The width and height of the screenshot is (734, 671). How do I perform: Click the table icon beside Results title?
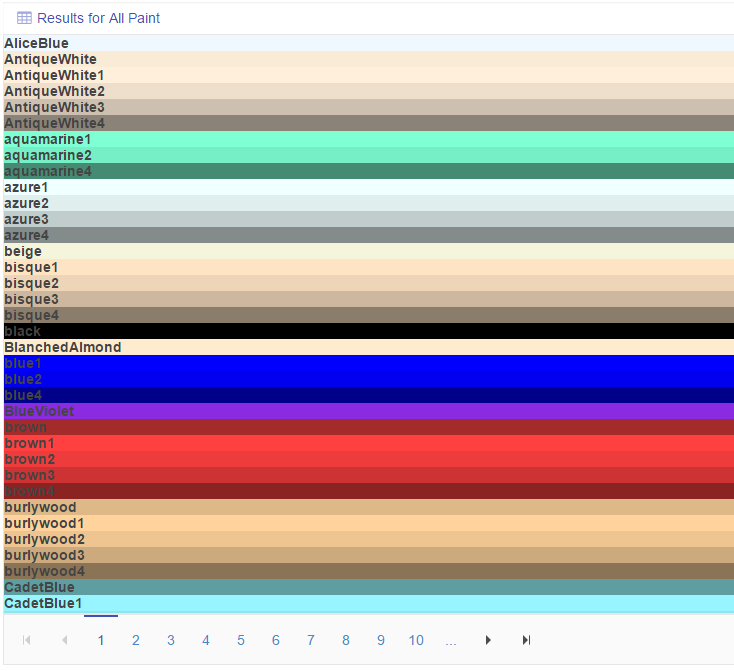pos(24,18)
